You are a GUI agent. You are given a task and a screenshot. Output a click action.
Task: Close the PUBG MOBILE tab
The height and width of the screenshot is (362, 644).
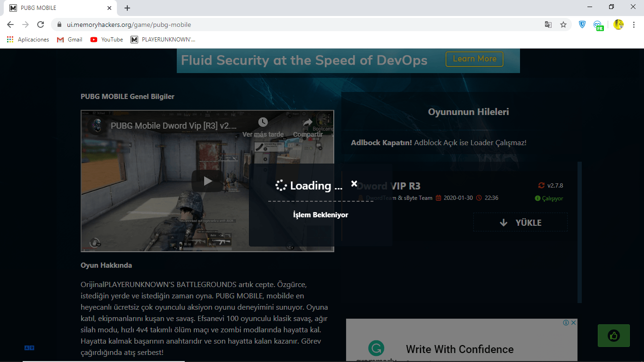point(109,8)
